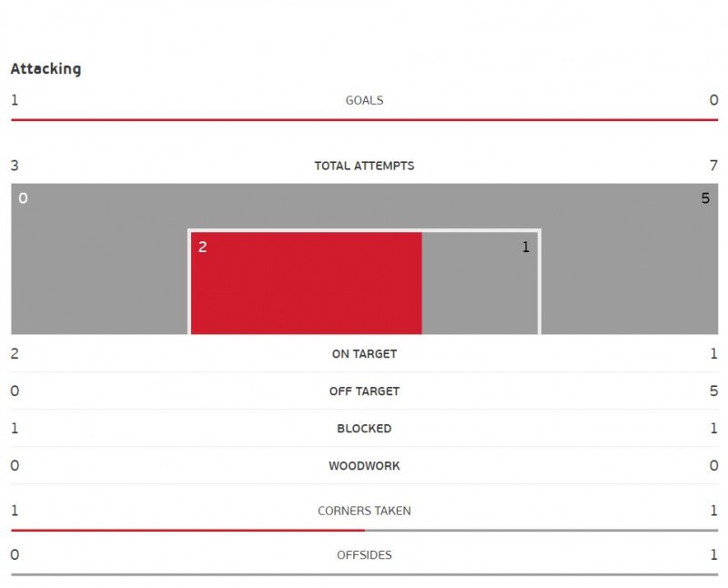
Task: Click the right team's offsides value 1
Action: point(713,554)
